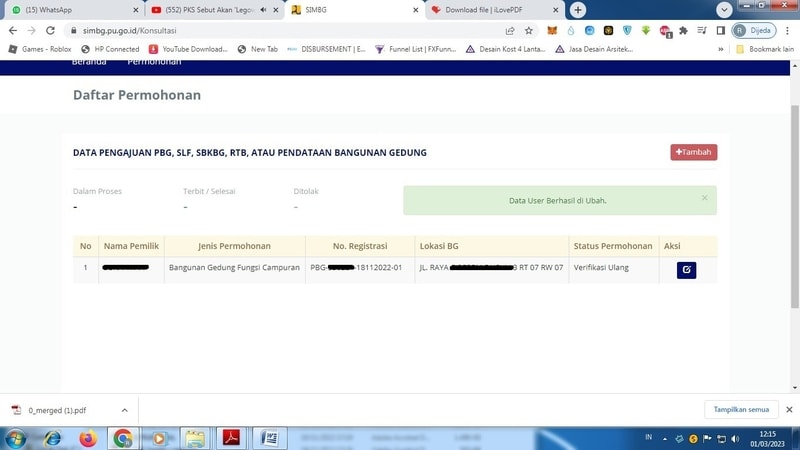Show more hidden bookmarks chevron

[720, 49]
